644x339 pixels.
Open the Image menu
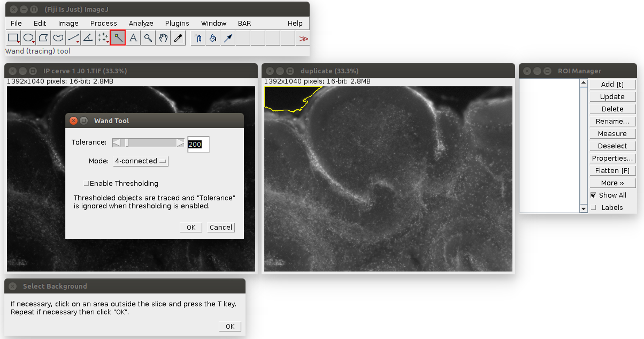click(68, 23)
